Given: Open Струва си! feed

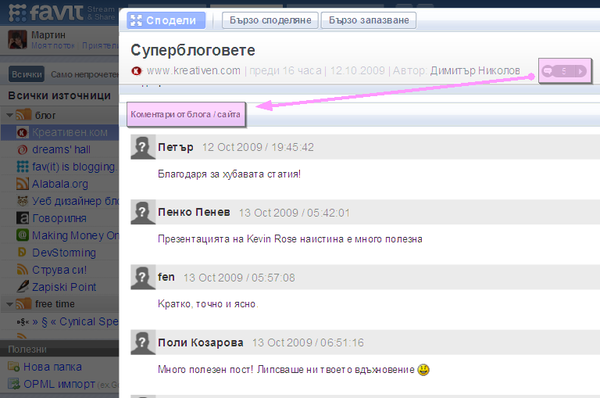Looking at the screenshot, I should pyautogui.click(x=59, y=270).
